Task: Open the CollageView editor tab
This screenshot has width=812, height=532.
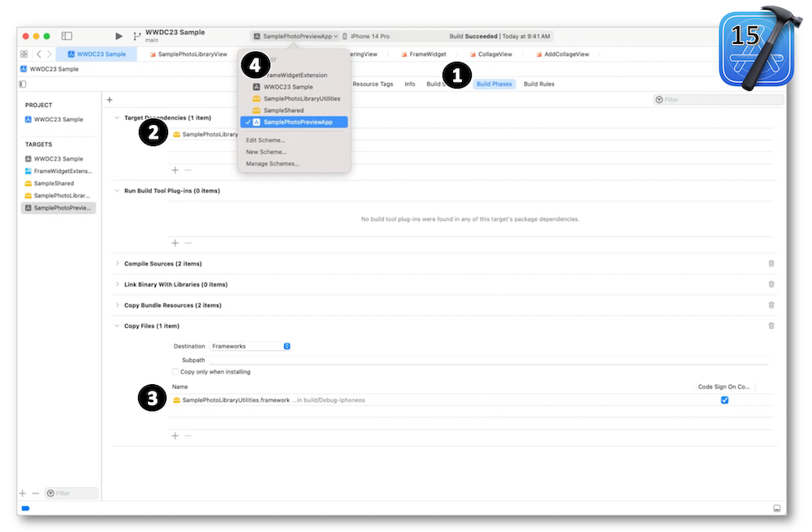Action: [x=490, y=54]
